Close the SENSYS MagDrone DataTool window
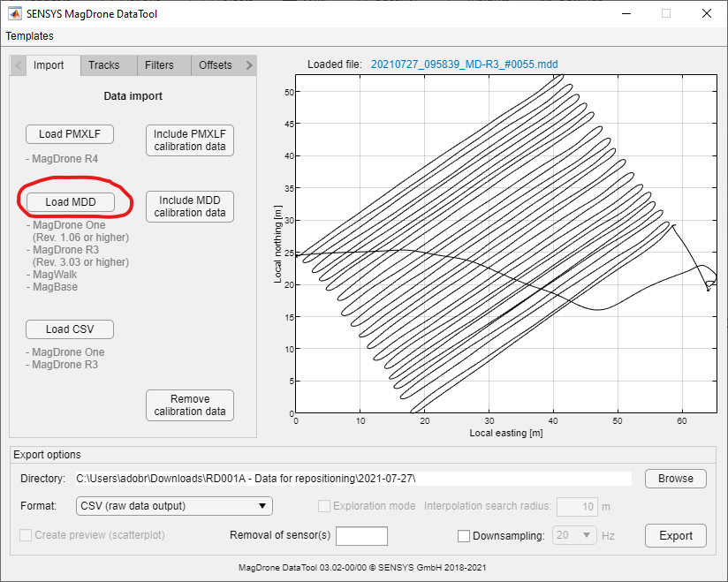Image resolution: width=728 pixels, height=582 pixels. pos(706,14)
